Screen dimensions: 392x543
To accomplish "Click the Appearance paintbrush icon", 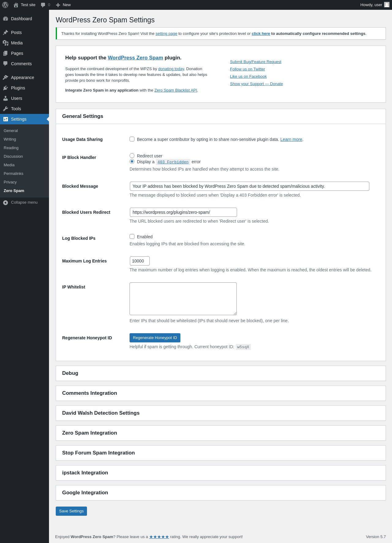I will (x=6, y=77).
